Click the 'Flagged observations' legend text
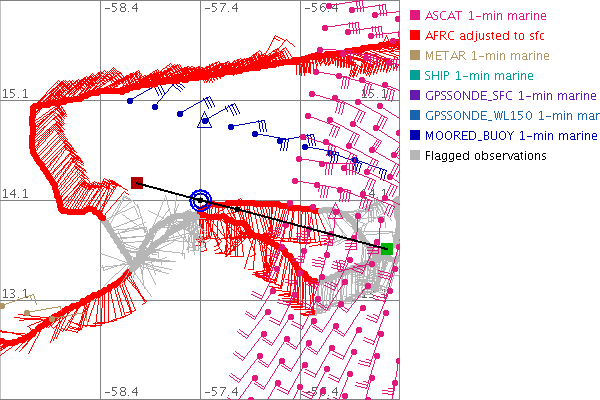 [x=486, y=156]
